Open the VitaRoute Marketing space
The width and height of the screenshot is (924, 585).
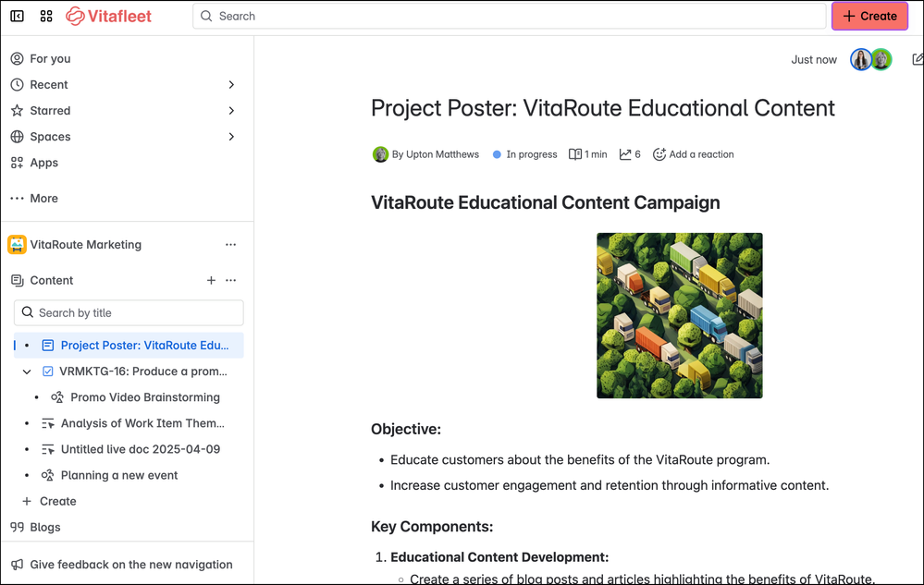click(85, 245)
